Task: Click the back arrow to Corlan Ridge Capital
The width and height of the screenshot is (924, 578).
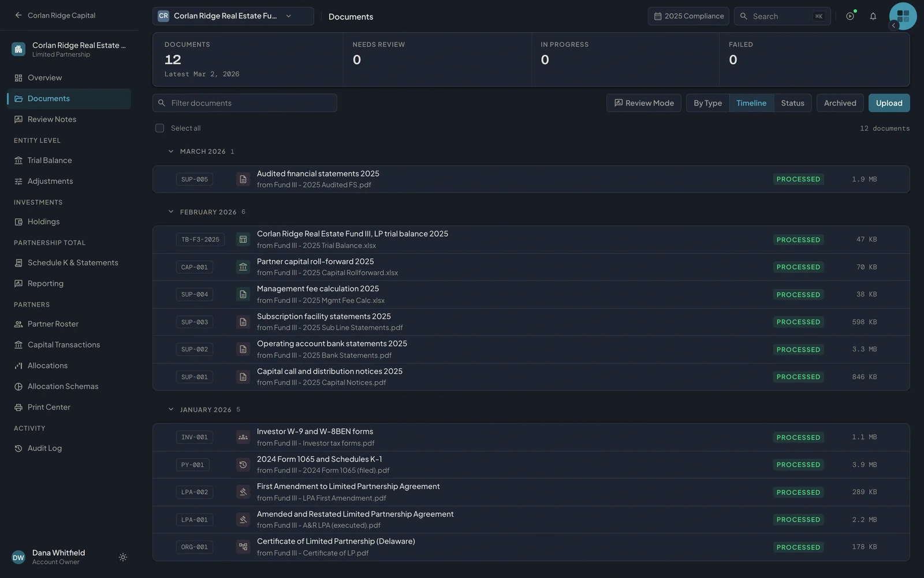Action: 18,15
